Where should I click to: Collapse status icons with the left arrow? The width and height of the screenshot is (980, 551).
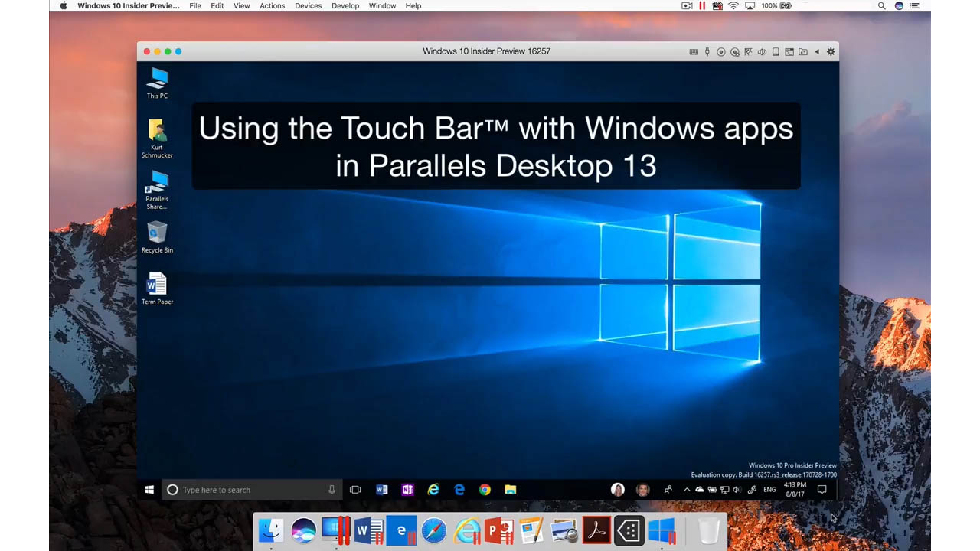pyautogui.click(x=817, y=52)
